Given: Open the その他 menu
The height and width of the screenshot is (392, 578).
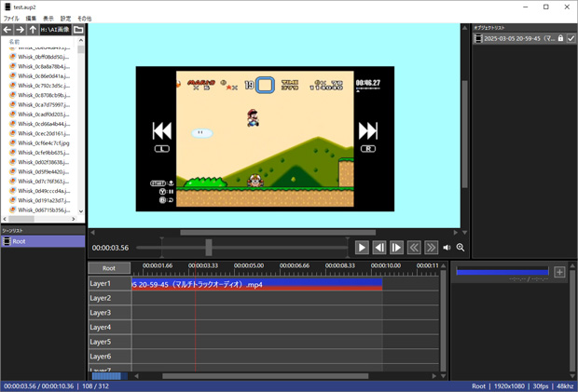Looking at the screenshot, I should click(85, 19).
